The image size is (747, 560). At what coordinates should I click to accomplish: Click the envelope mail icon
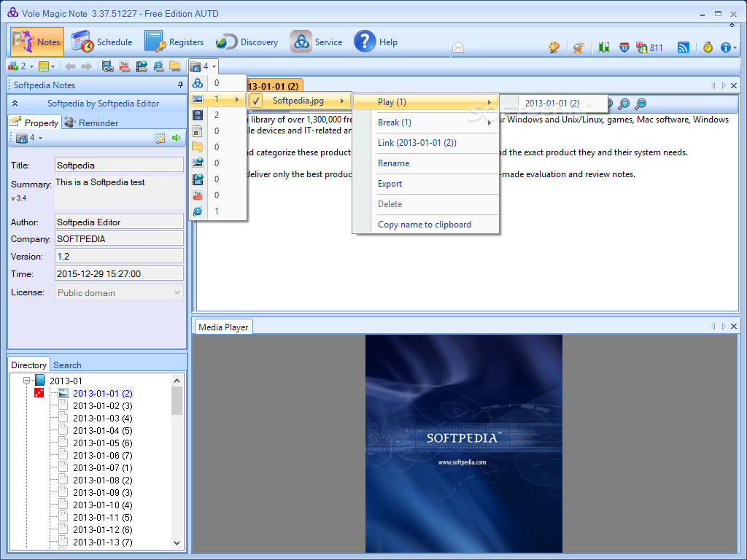click(x=458, y=47)
